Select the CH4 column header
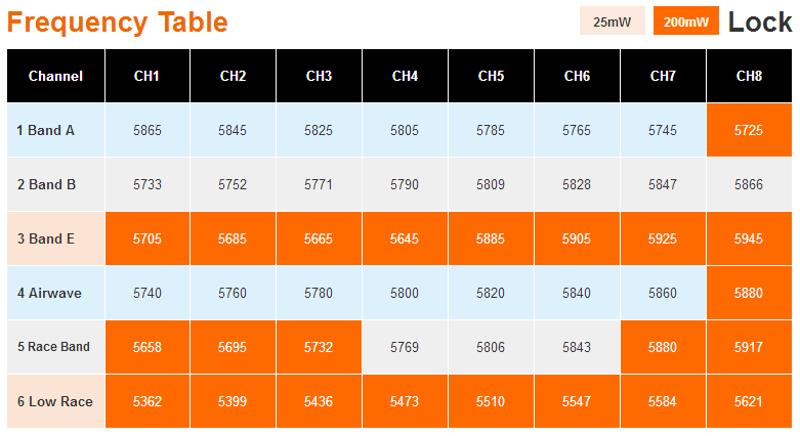 click(405, 76)
